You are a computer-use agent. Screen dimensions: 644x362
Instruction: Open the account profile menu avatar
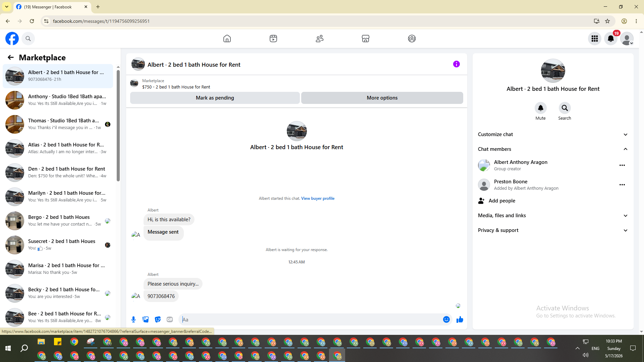[627, 39]
